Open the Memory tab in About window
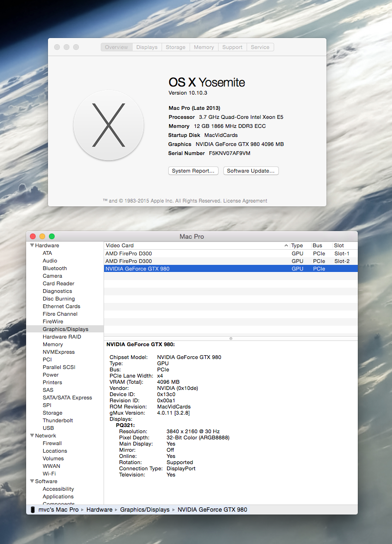The height and width of the screenshot is (544, 392). tap(204, 47)
